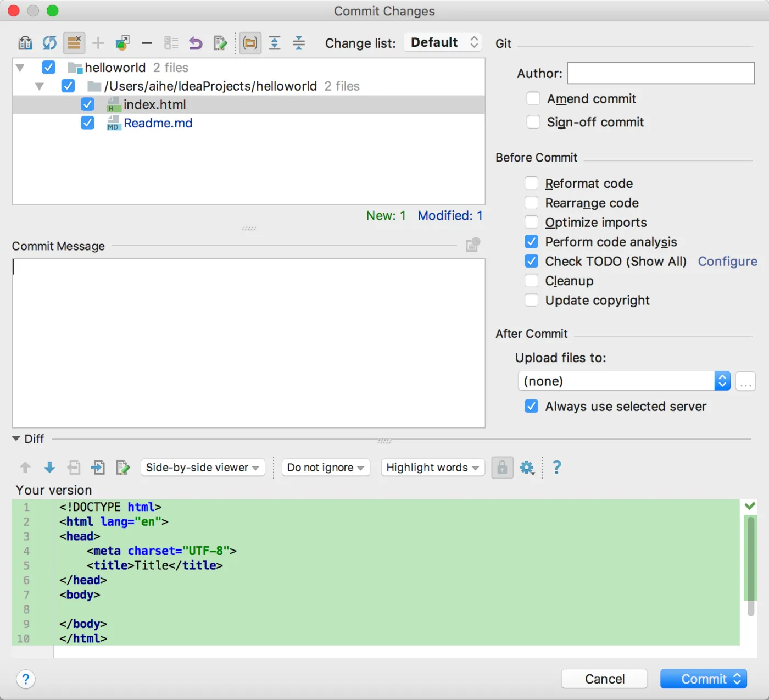Enable Amend commit
The image size is (769, 700).
click(533, 98)
